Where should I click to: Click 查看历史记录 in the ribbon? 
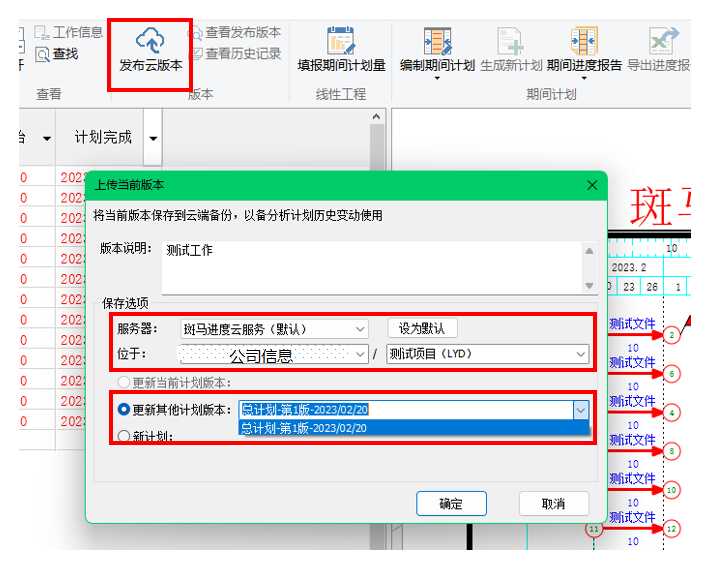(236, 54)
